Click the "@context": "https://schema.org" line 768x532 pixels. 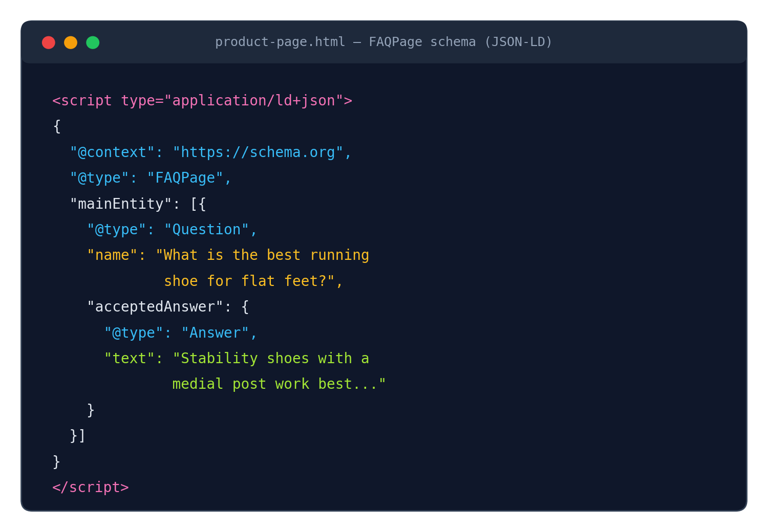coord(211,152)
